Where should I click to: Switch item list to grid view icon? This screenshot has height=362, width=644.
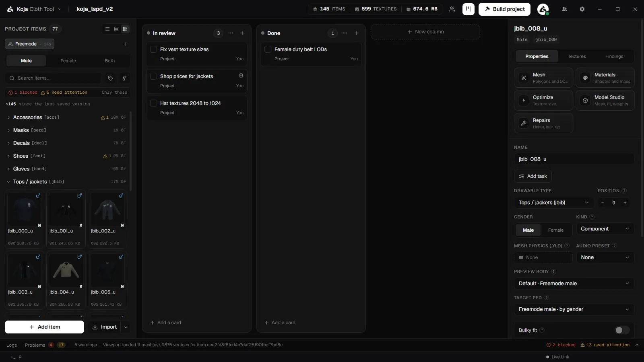pyautogui.click(x=125, y=29)
